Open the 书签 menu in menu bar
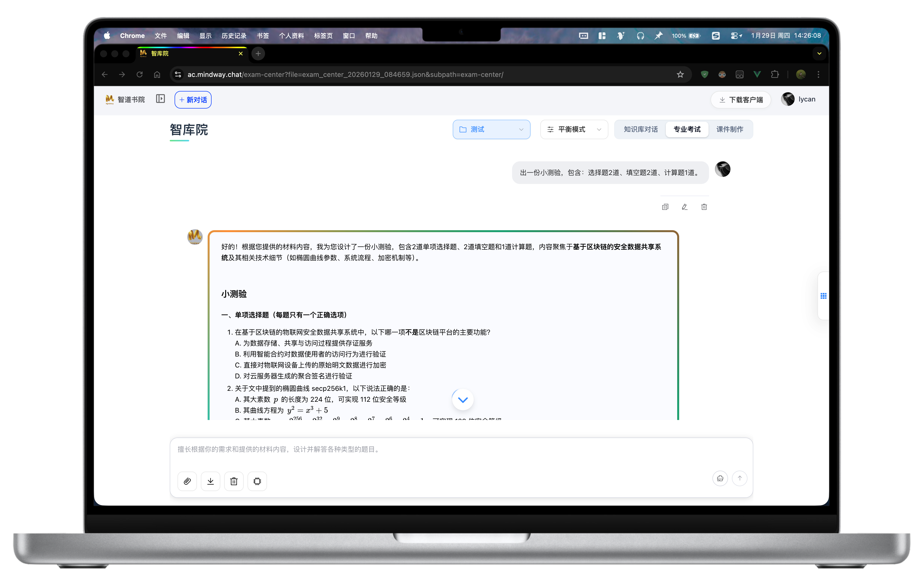 point(263,36)
